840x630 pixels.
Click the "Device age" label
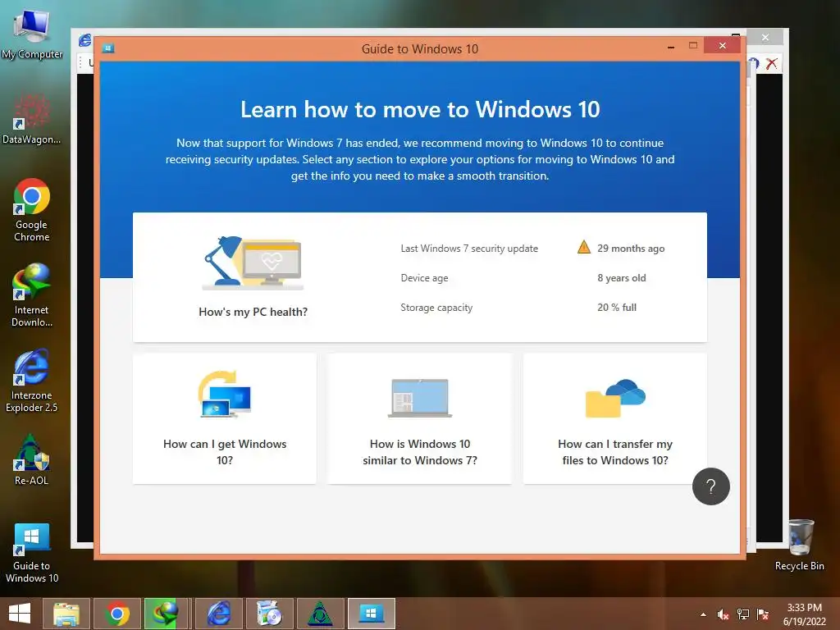click(424, 278)
